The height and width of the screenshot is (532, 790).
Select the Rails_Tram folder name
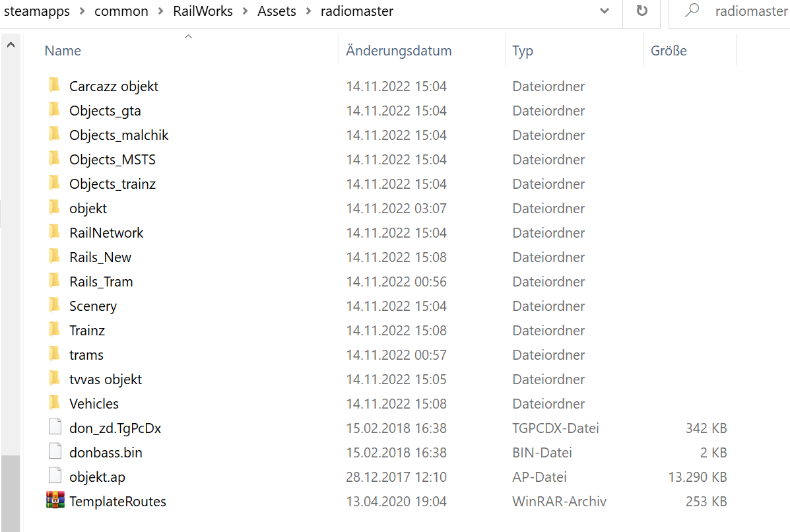click(x=101, y=282)
